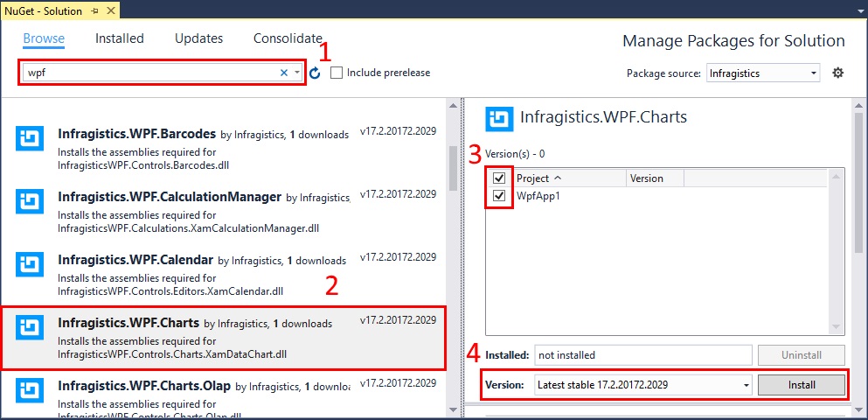Click the Infragistics.WPF.Charts details heading
868x420 pixels.
(604, 117)
